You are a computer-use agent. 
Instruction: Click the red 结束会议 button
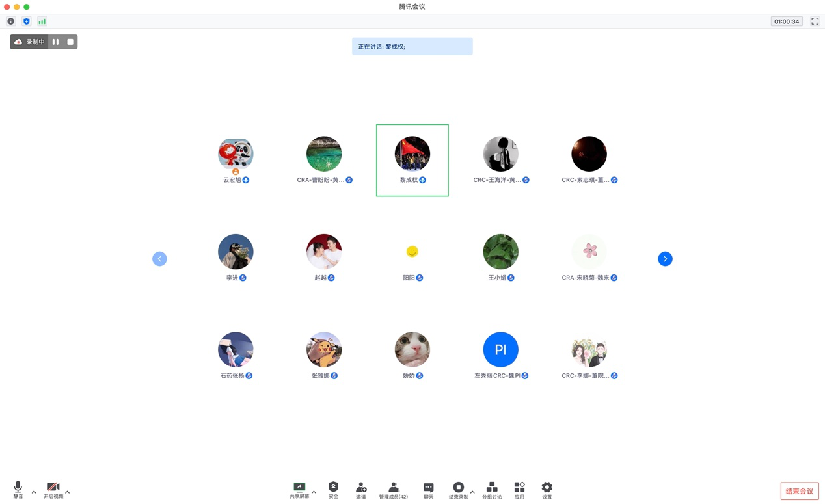tap(799, 491)
